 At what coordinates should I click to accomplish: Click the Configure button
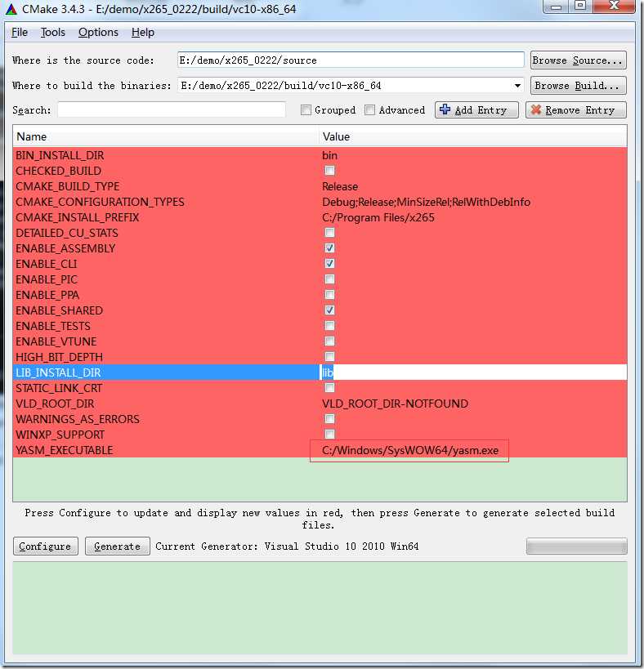click(x=46, y=546)
